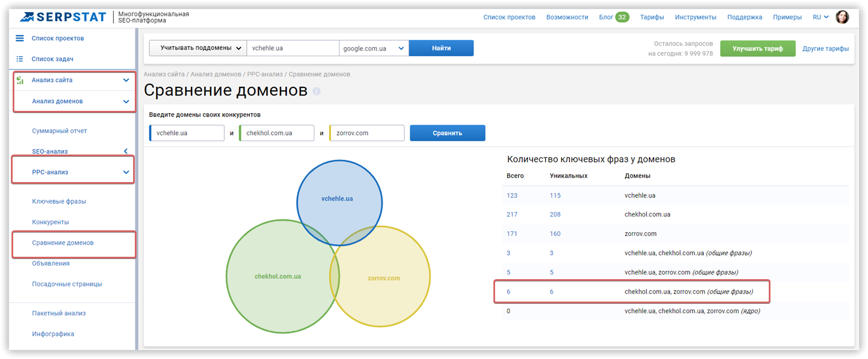
Task: Click the vchehle.ua main domain search field
Action: (293, 48)
